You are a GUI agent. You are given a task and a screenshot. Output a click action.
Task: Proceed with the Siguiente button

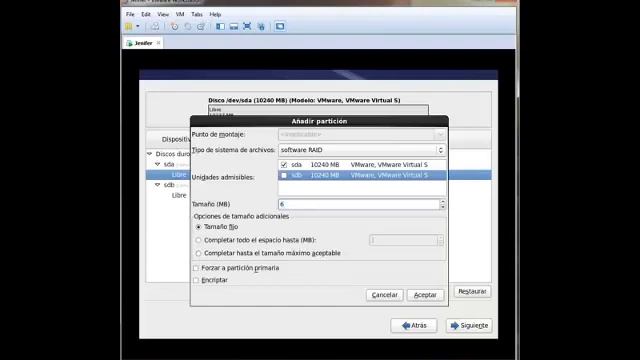click(x=469, y=326)
